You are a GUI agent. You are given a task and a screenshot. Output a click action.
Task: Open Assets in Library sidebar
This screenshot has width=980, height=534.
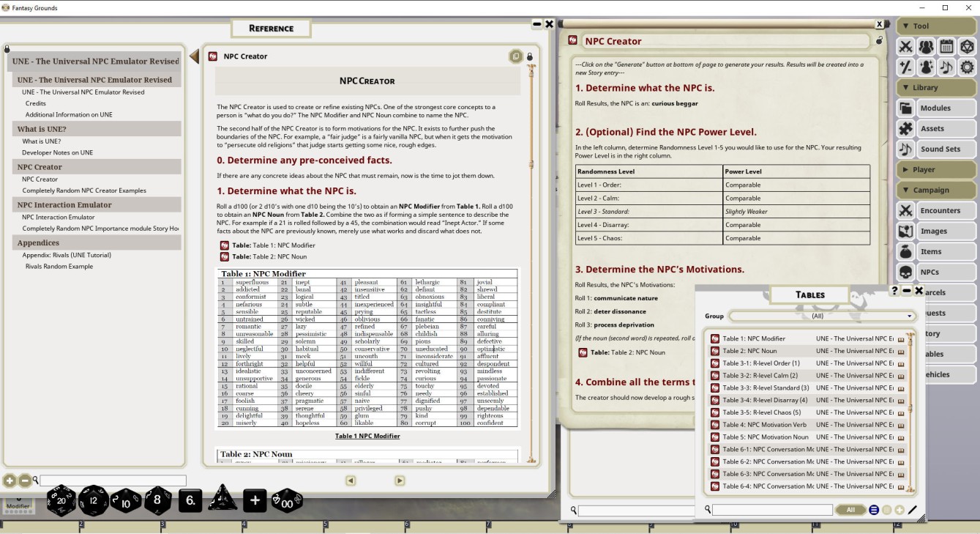coord(936,128)
